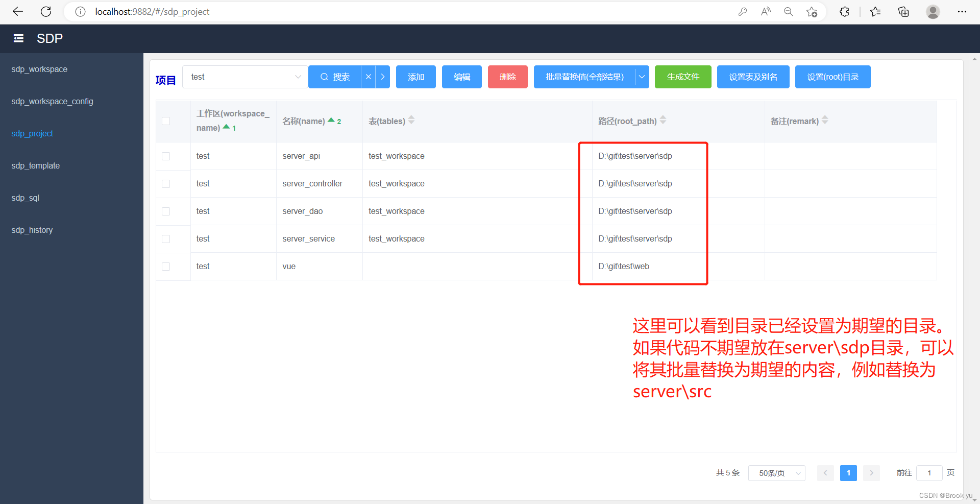This screenshot has height=504, width=980.
Task: Open the project dropdown showing test
Action: 245,77
